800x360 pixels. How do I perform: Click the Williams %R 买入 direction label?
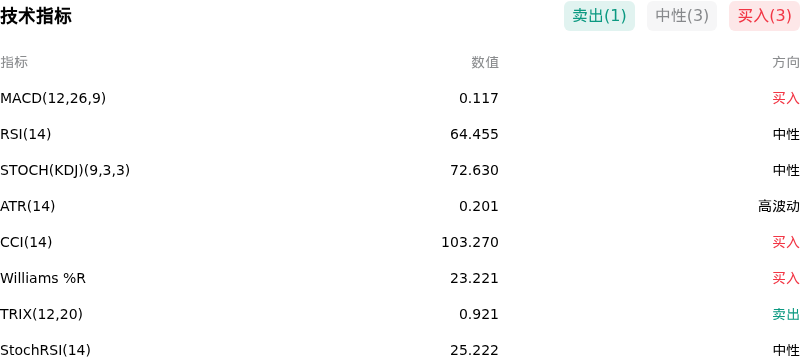(786, 278)
